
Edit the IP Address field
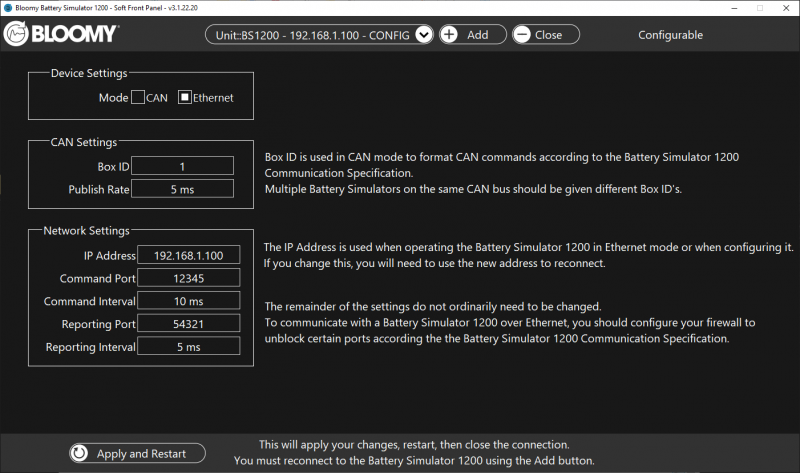[x=188, y=255]
